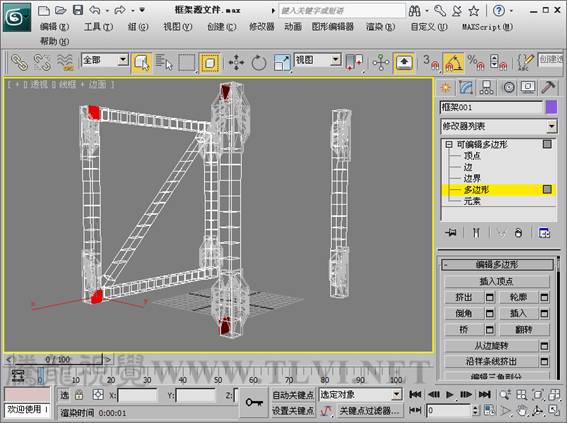Image resolution: width=567 pixels, height=423 pixels.
Task: Activate the Select and Rotate tool
Action: [x=259, y=63]
